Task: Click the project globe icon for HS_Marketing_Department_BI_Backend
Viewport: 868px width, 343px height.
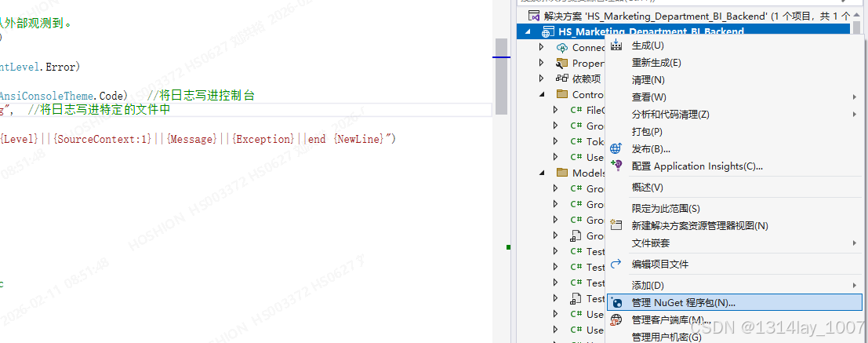Action: [x=547, y=32]
